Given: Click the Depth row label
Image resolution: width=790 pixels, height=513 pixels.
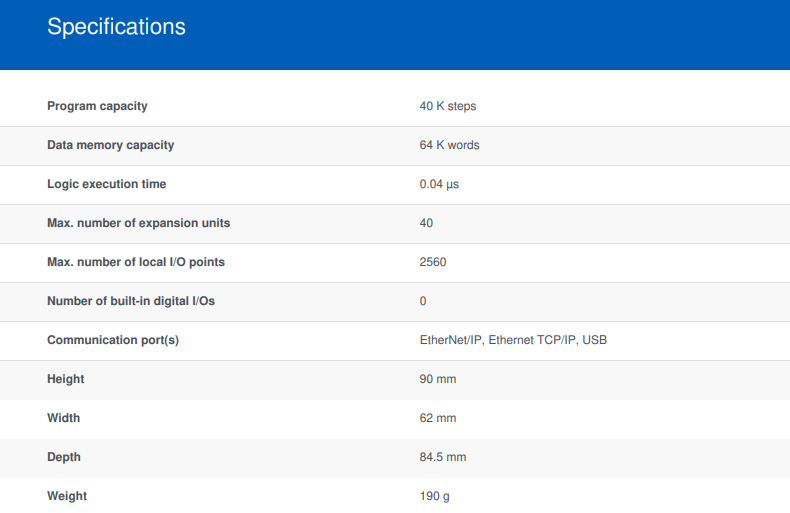Looking at the screenshot, I should pos(64,457).
